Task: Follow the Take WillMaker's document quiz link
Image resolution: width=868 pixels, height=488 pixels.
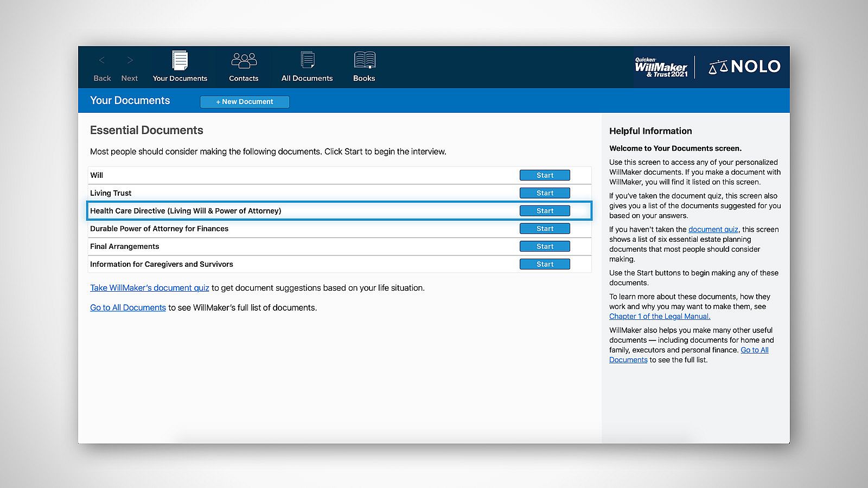Action: pos(150,288)
